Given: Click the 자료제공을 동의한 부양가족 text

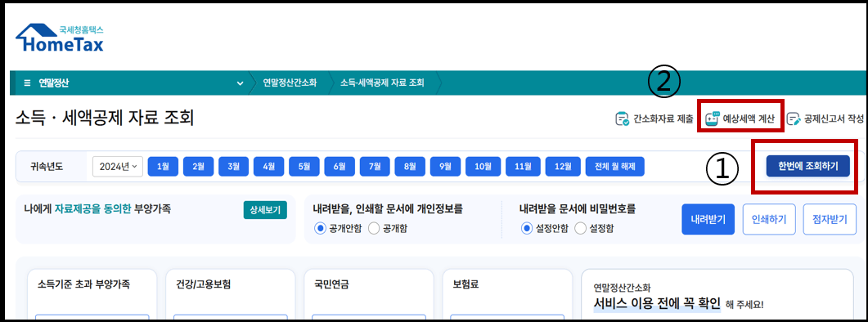Looking at the screenshot, I should click(112, 209).
